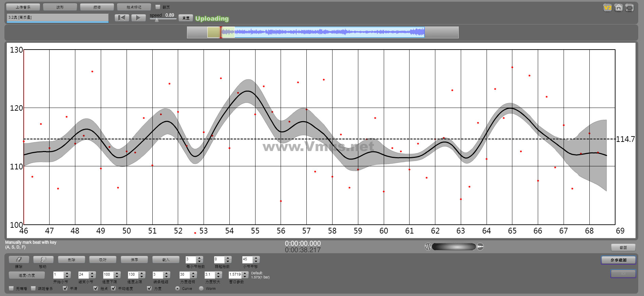Screen dimensions: 644x296
Task: Decrease the 速度上限 tempo upper limit
Action: click(142, 276)
